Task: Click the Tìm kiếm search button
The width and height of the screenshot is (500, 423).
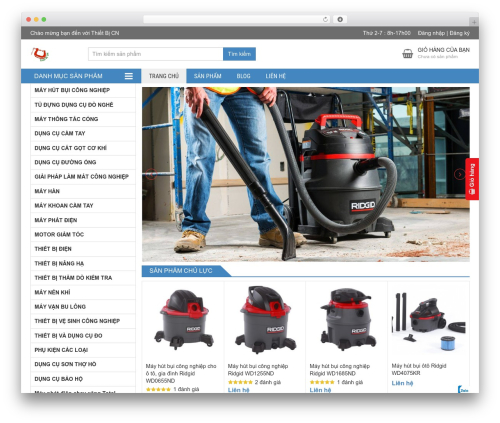Action: (x=239, y=54)
